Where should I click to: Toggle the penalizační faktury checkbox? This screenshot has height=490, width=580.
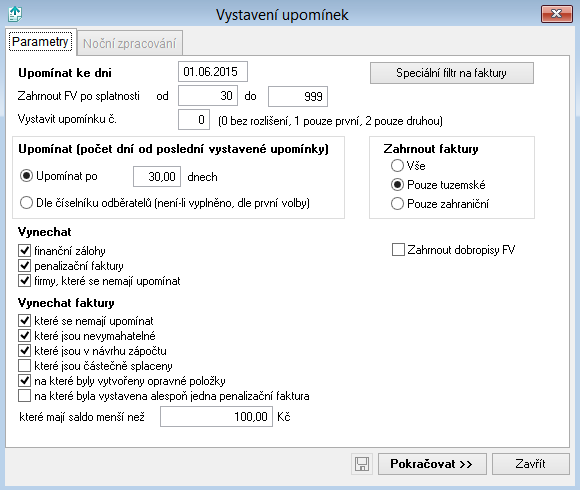coord(24,266)
